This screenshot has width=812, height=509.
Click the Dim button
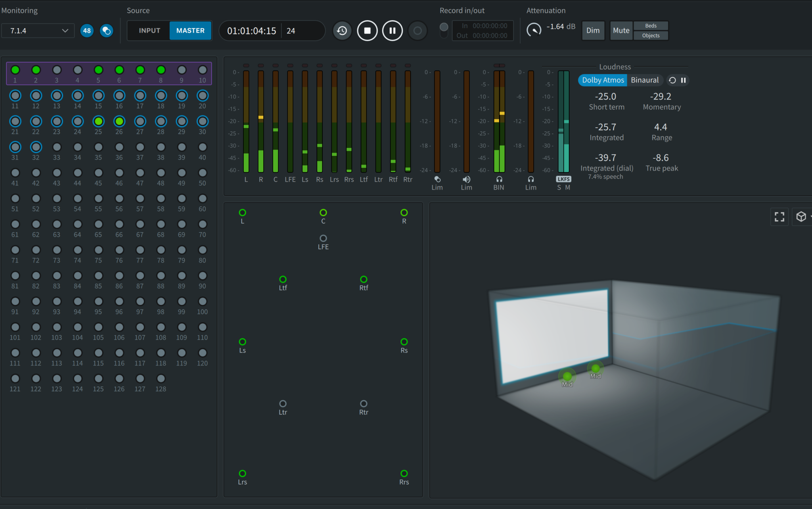click(x=593, y=31)
